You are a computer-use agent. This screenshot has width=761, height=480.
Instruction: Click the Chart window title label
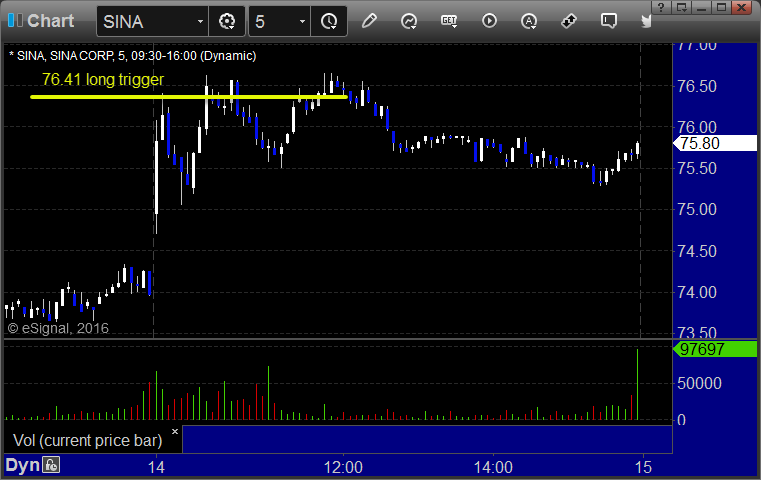50,20
